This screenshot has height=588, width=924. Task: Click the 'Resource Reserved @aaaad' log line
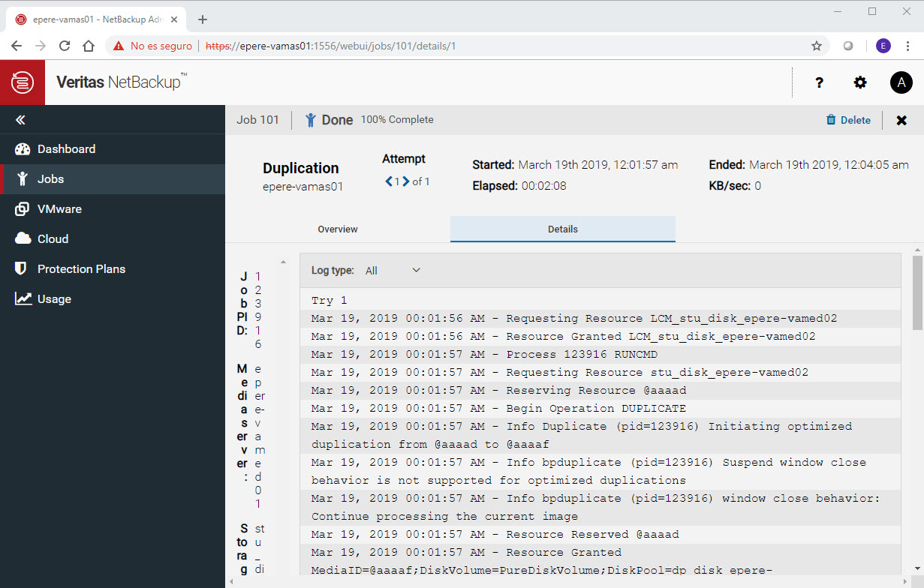pos(600,535)
